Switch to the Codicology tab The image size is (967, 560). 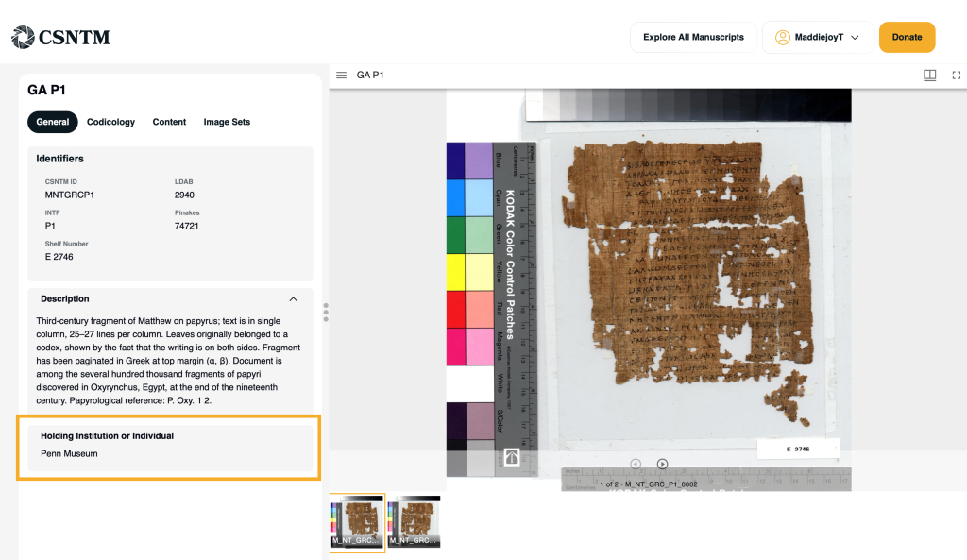(x=110, y=122)
